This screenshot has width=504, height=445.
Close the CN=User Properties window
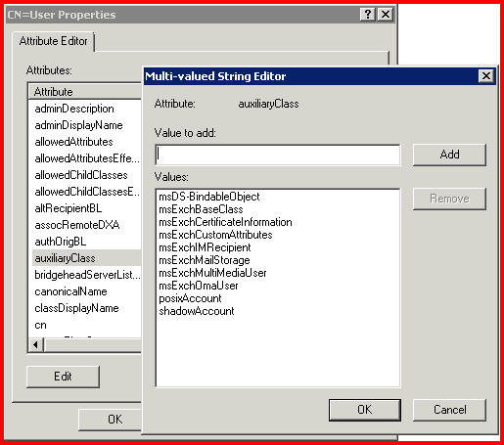(x=386, y=15)
